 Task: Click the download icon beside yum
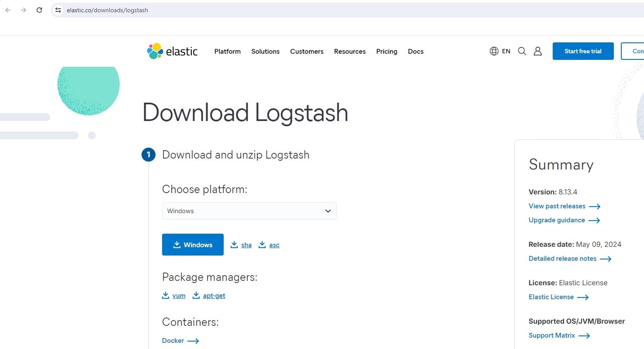166,295
